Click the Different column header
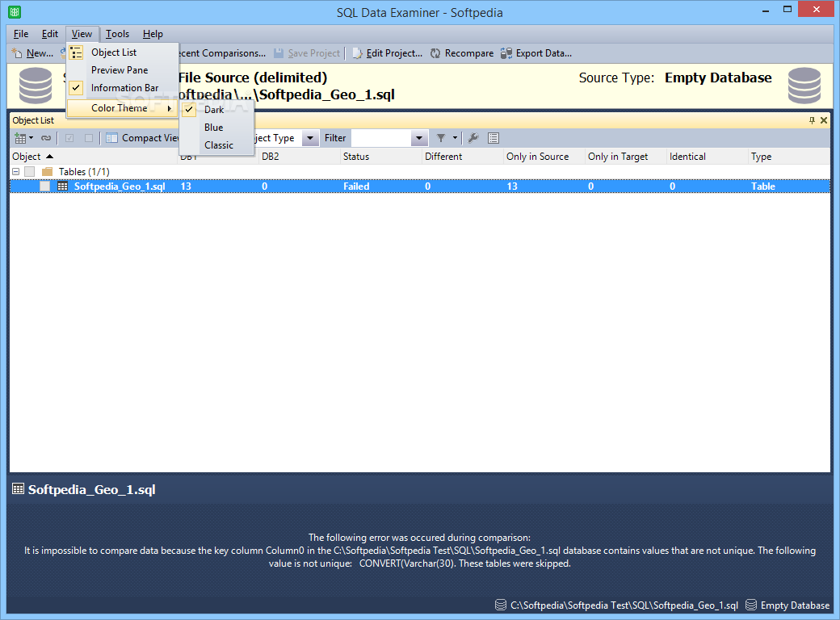This screenshot has height=620, width=840. [462, 157]
